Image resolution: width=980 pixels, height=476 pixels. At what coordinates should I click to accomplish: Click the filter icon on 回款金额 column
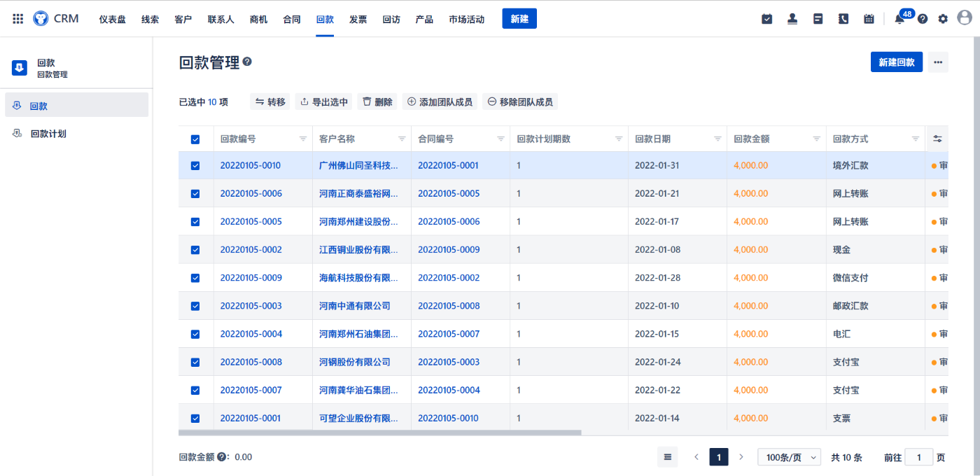[816, 139]
